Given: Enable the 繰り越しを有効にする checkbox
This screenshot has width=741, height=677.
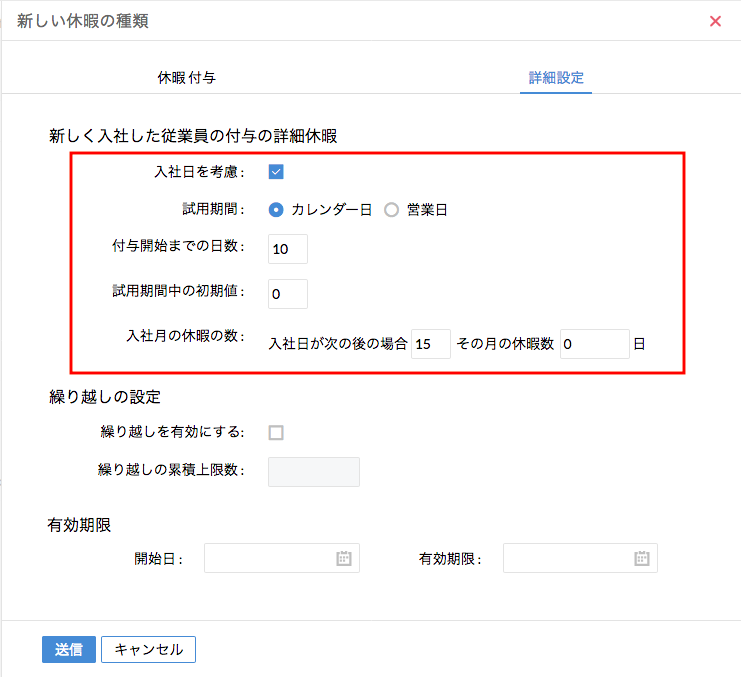Looking at the screenshot, I should (276, 433).
